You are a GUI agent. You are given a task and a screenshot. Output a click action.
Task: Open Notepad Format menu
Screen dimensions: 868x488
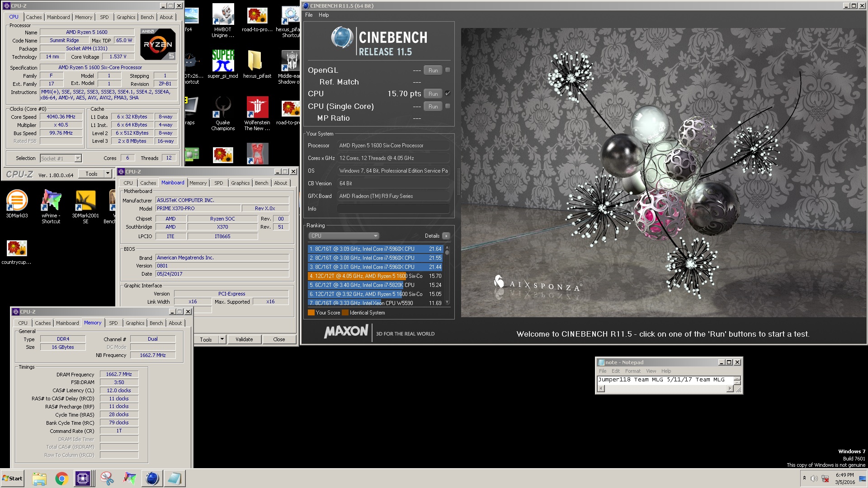tap(633, 371)
